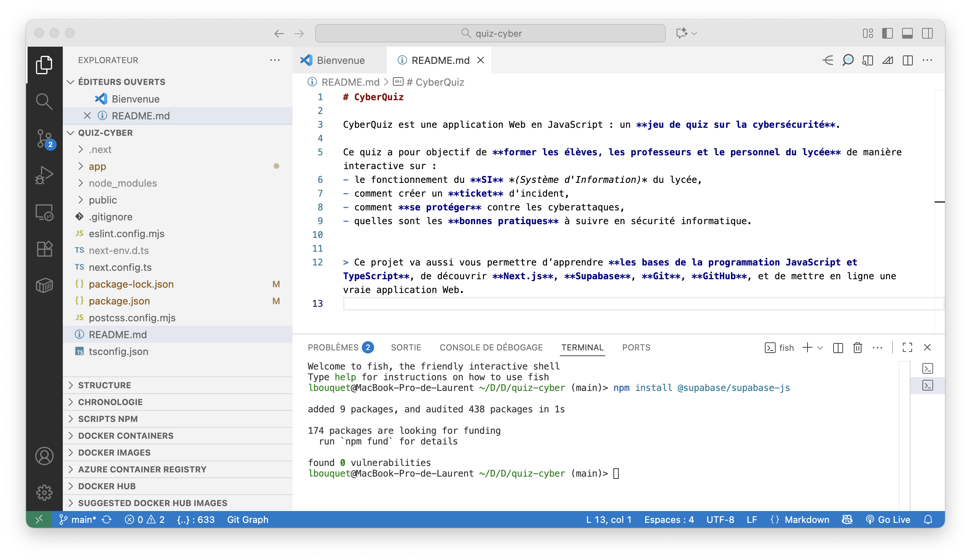Click Git Graph in status bar
The width and height of the screenshot is (971, 560).
coord(247,519)
